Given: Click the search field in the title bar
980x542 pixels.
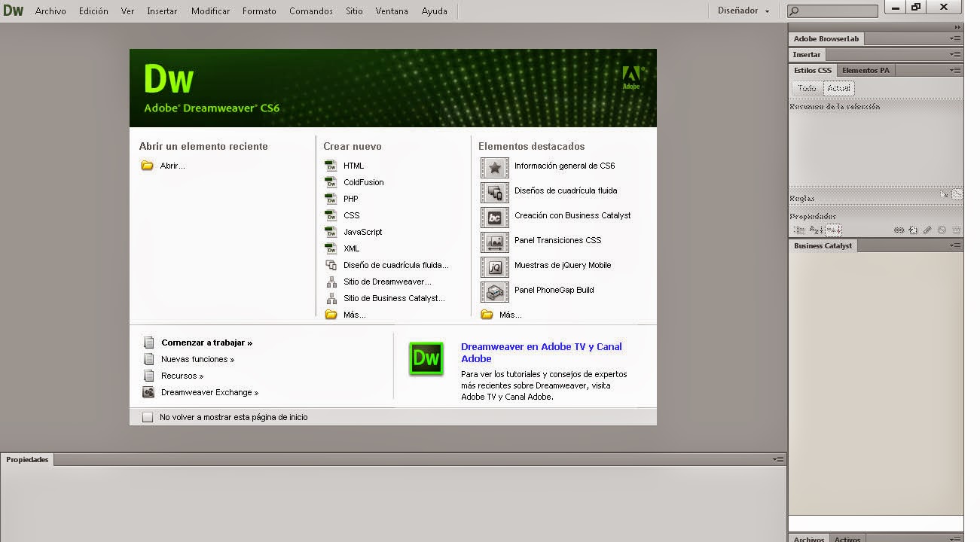Looking at the screenshot, I should click(x=832, y=11).
